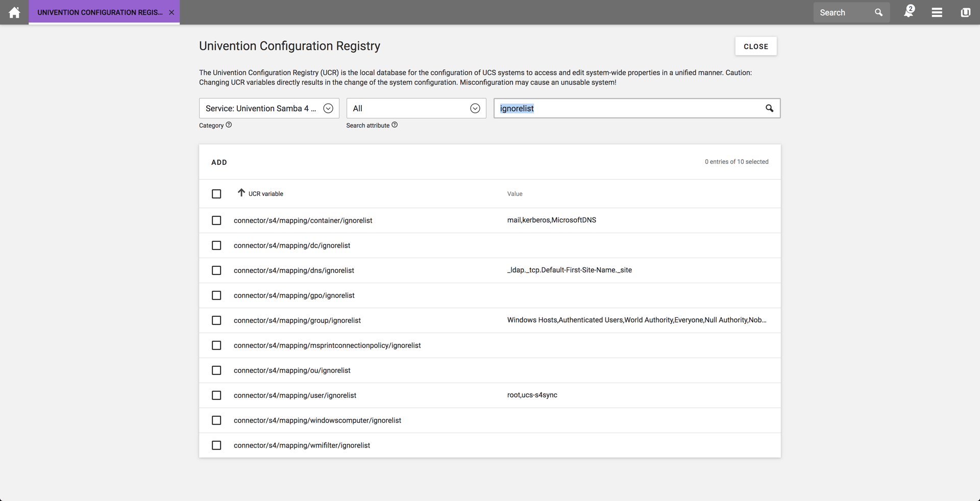Focus the top bar Search field
The height and width of the screenshot is (501, 980).
coord(845,12)
